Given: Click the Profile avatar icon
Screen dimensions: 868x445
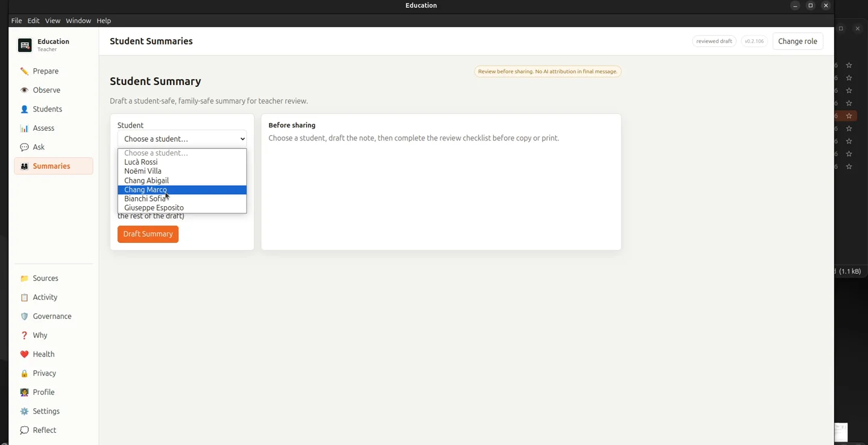Looking at the screenshot, I should pyautogui.click(x=24, y=393).
